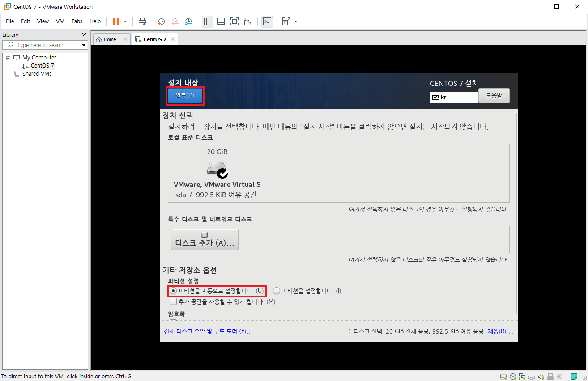This screenshot has width=588, height=381.
Task: Collapse the My Computer tree node
Action: [8, 58]
